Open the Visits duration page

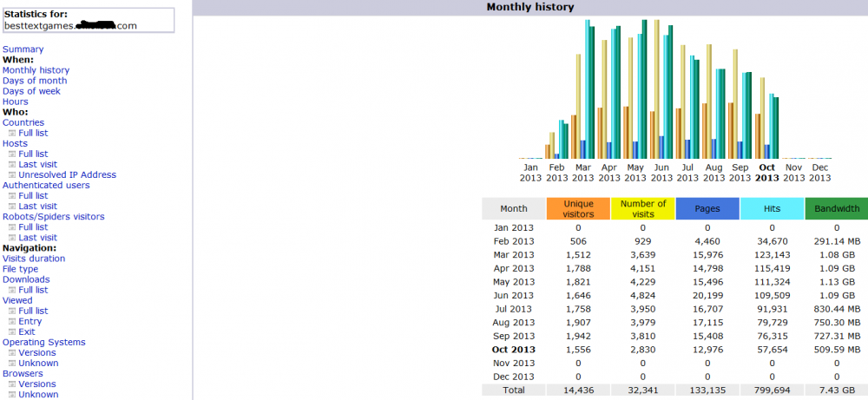[34, 259]
